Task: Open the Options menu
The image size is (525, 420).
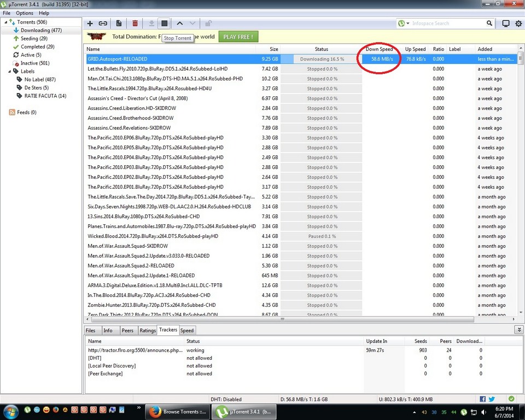Action: [x=25, y=13]
